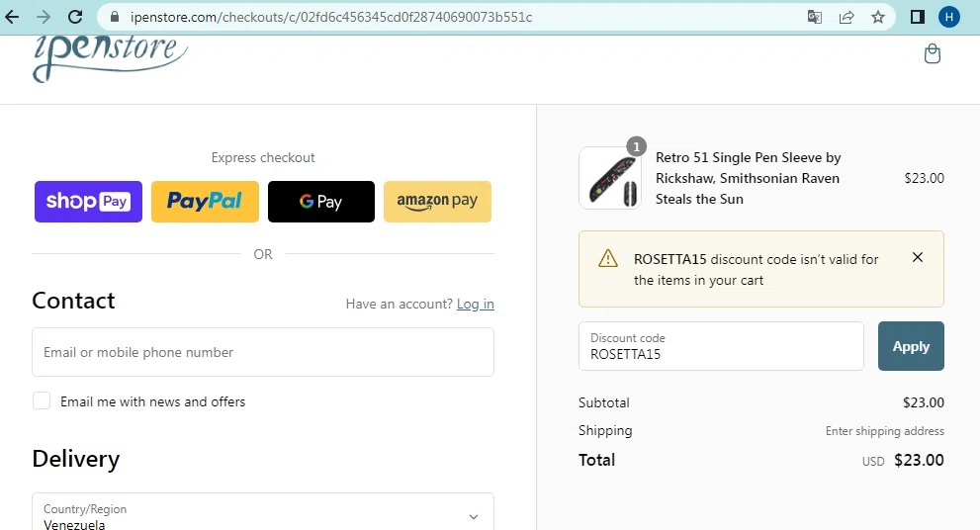
Task: Bookmark this page with the star
Action: point(878,17)
